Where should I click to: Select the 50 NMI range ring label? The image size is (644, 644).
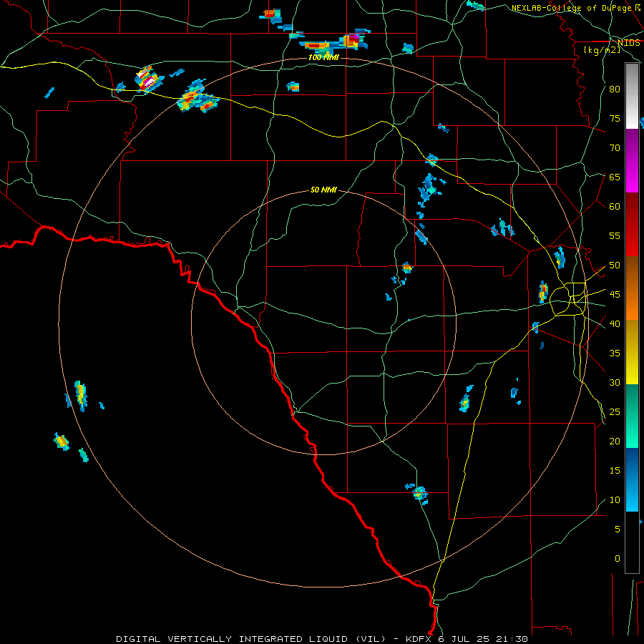[323, 190]
